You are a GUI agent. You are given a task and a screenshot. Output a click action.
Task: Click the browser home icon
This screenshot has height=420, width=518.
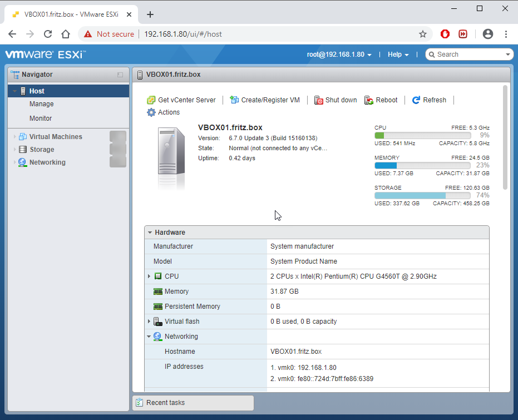pyautogui.click(x=66, y=34)
